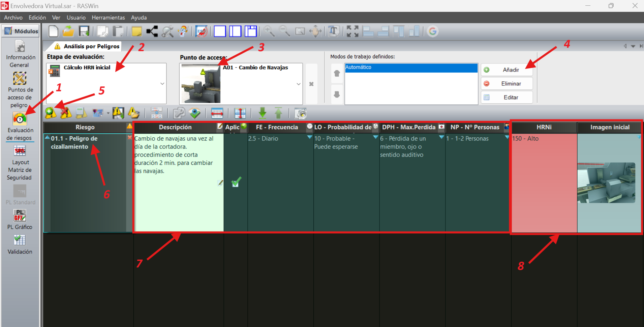Click the vertical red arrow row-height icon
The width and height of the screenshot is (644, 327).
(x=240, y=113)
